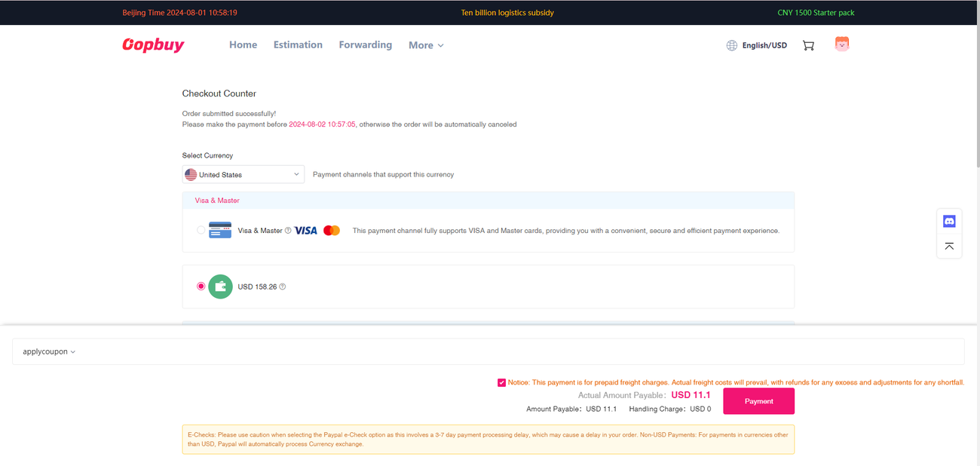Click the credit card icon for Visa & Master
Image resolution: width=980 pixels, height=466 pixels.
pos(220,230)
